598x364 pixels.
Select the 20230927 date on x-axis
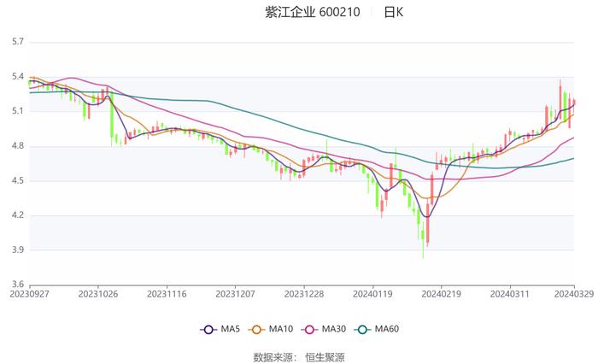click(x=29, y=293)
